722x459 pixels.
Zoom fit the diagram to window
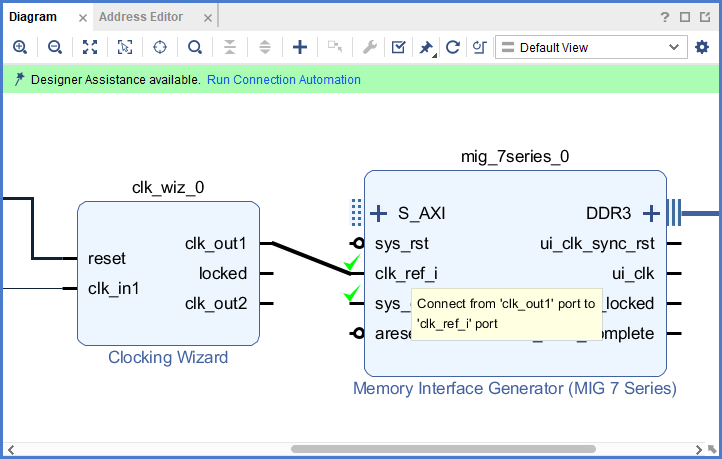coord(90,47)
